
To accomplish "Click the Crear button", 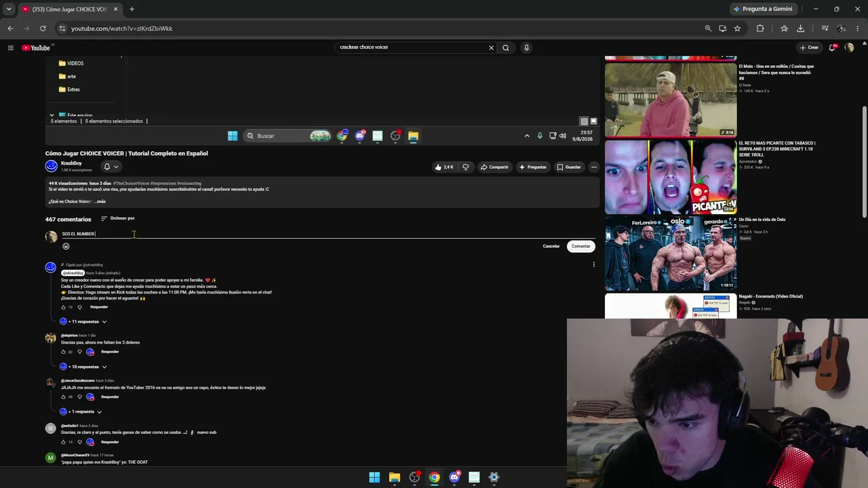I will point(809,47).
